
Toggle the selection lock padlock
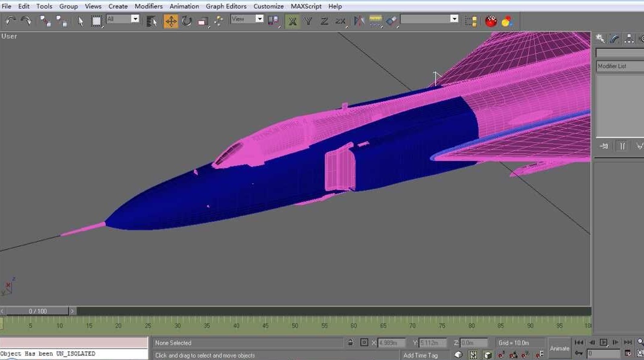coord(350,343)
